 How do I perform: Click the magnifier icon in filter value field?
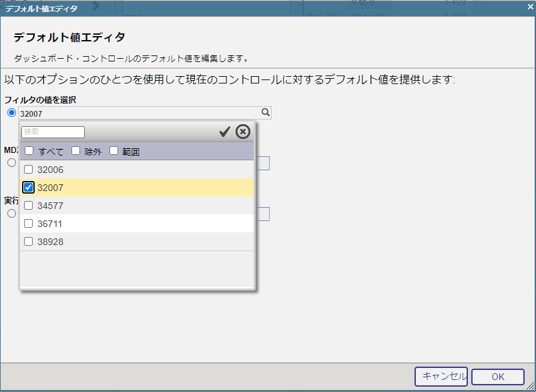[265, 114]
